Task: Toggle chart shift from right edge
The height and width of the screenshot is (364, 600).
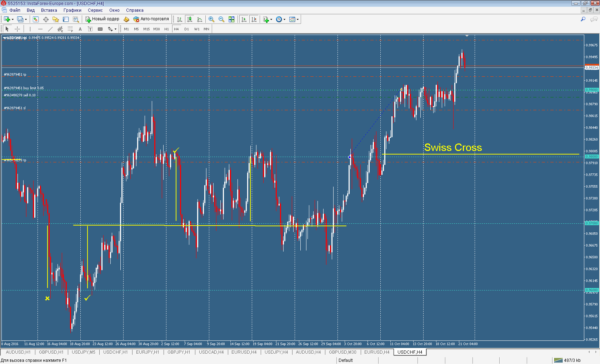Action: click(x=254, y=19)
